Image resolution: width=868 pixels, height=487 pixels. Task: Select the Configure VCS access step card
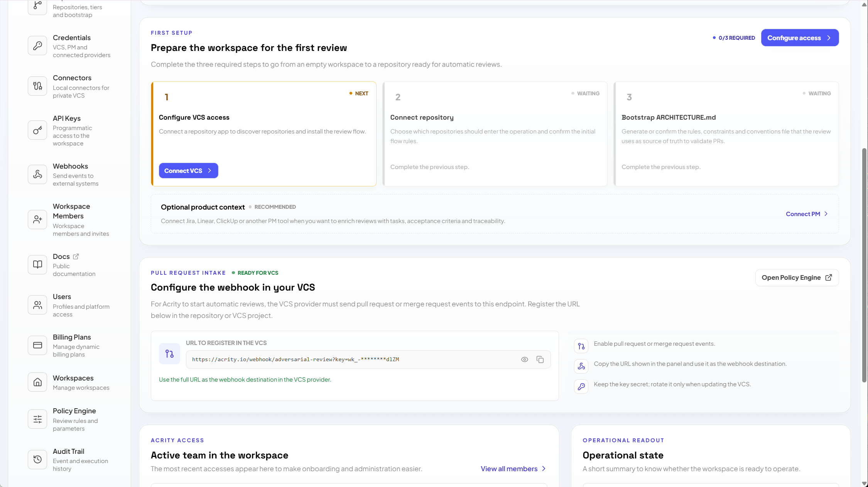[x=263, y=134]
